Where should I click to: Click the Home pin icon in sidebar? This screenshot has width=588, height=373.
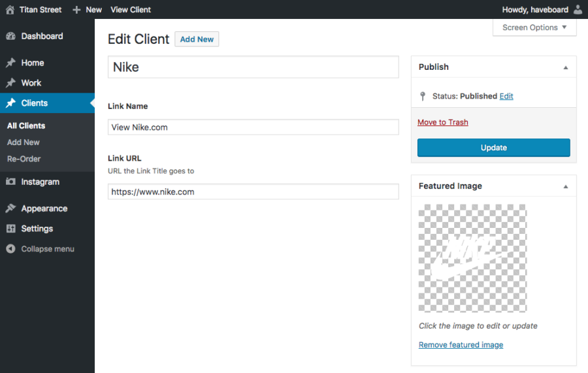point(10,63)
